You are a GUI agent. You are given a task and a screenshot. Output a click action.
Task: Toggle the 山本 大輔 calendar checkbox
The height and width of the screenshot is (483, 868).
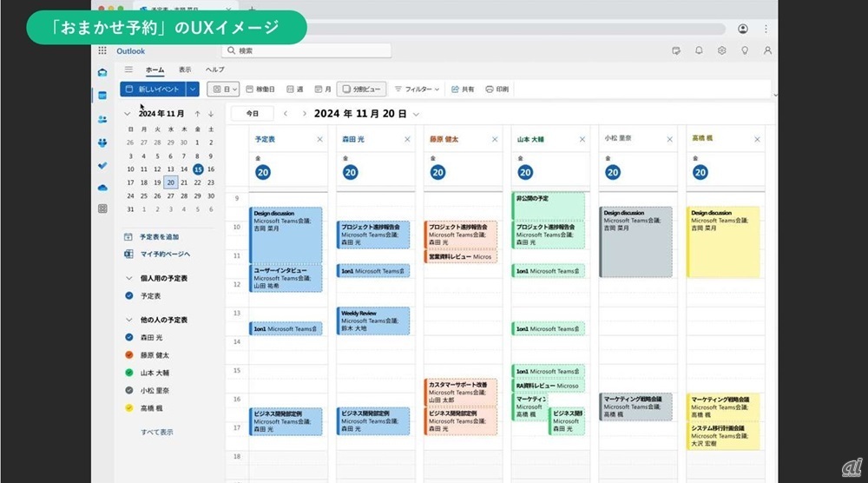coord(129,372)
